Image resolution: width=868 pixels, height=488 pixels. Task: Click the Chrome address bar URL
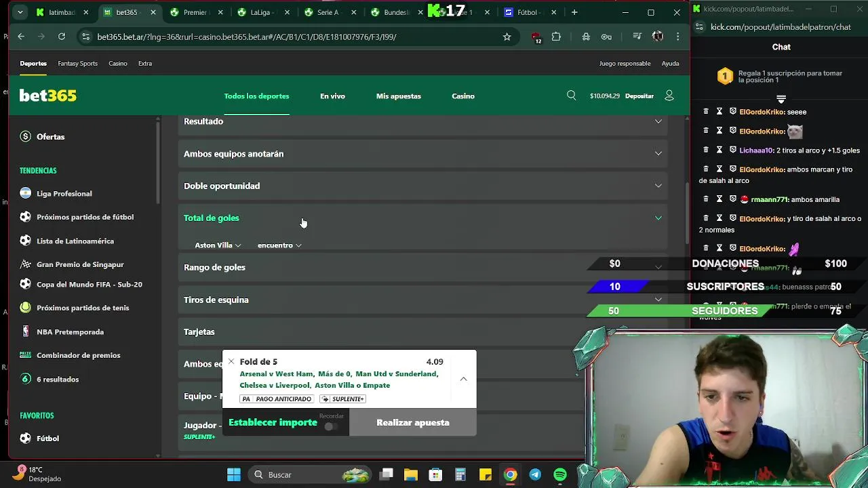pyautogui.click(x=247, y=37)
